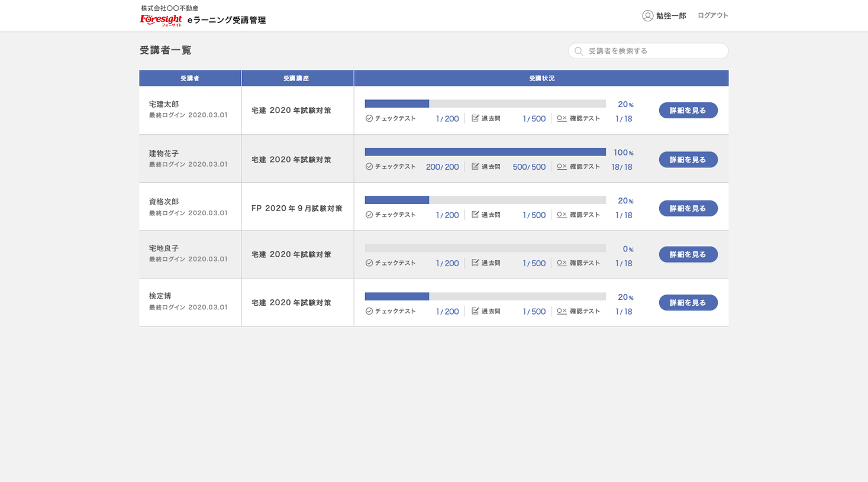Click the 18/18 confirmation test value
868x482 pixels.
622,167
